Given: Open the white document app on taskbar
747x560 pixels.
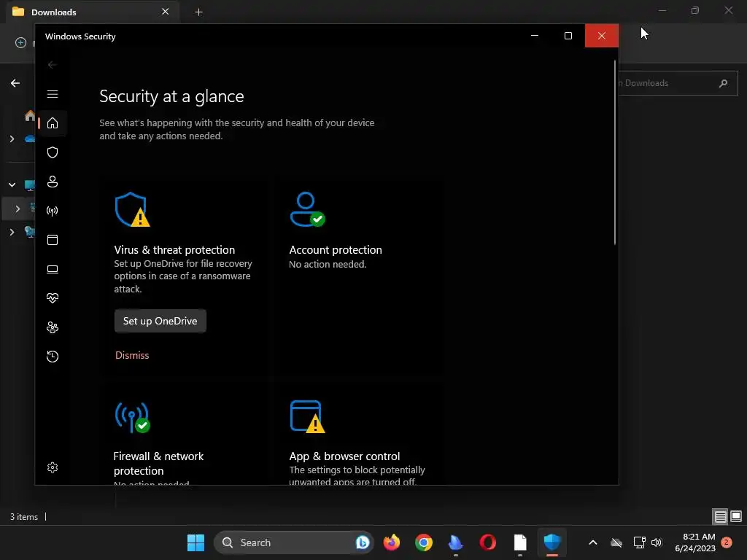Looking at the screenshot, I should coord(520,542).
